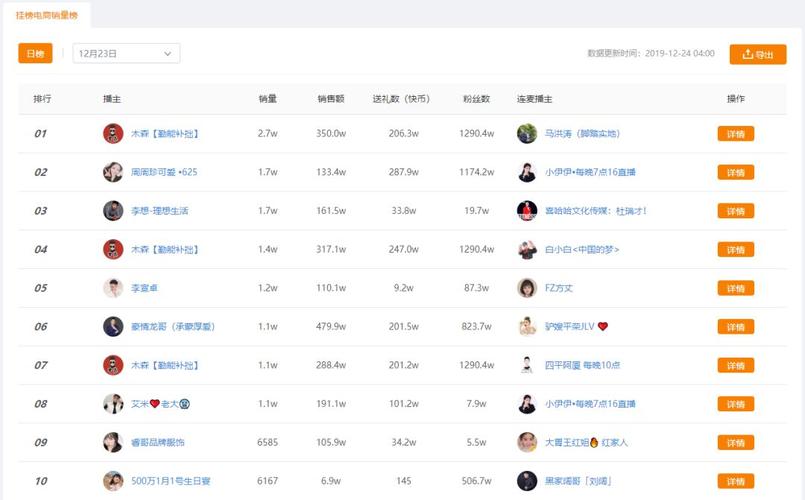Open the 四平阿厦 每晚10点 link
The height and width of the screenshot is (500, 805).
pyautogui.click(x=582, y=365)
